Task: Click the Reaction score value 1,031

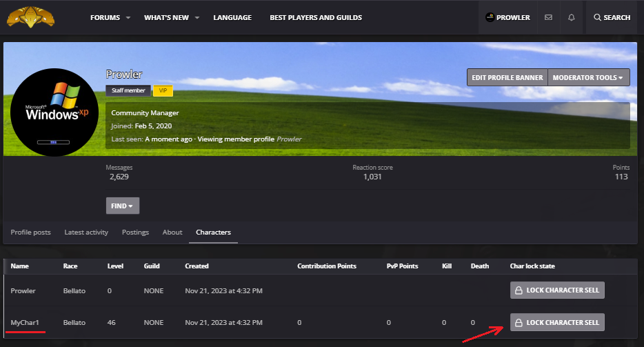Action: tap(372, 177)
